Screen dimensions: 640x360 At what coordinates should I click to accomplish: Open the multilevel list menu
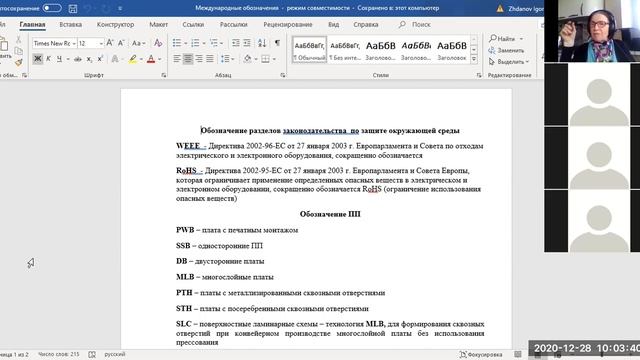coord(214,43)
